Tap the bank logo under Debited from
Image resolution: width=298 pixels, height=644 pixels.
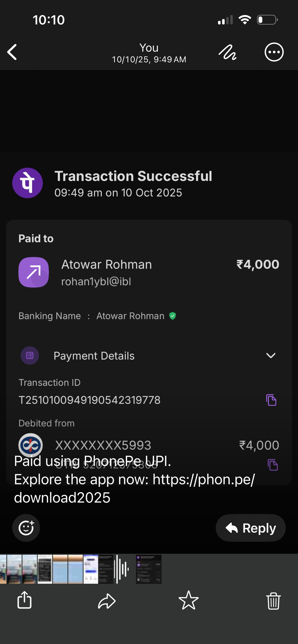(31, 445)
